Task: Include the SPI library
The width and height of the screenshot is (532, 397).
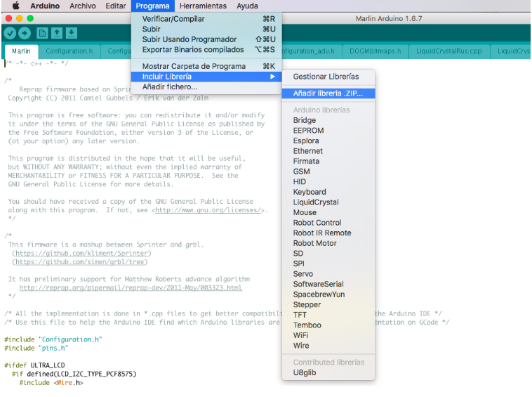Action: [328, 263]
